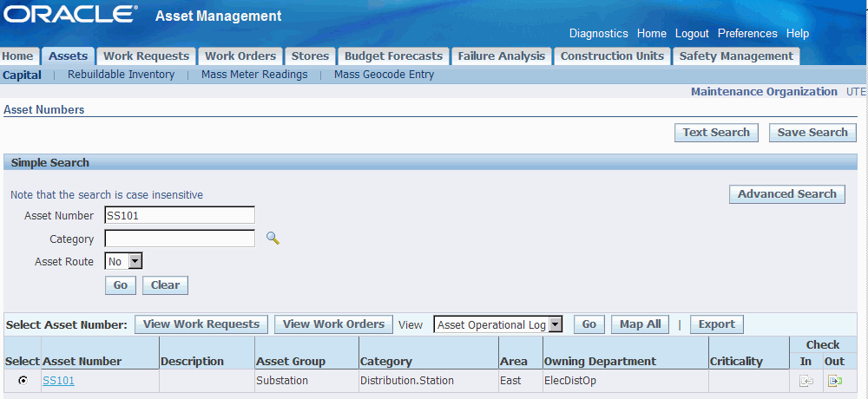868x399 pixels.
Task: Open the SS101 asset number link
Action: [59, 381]
